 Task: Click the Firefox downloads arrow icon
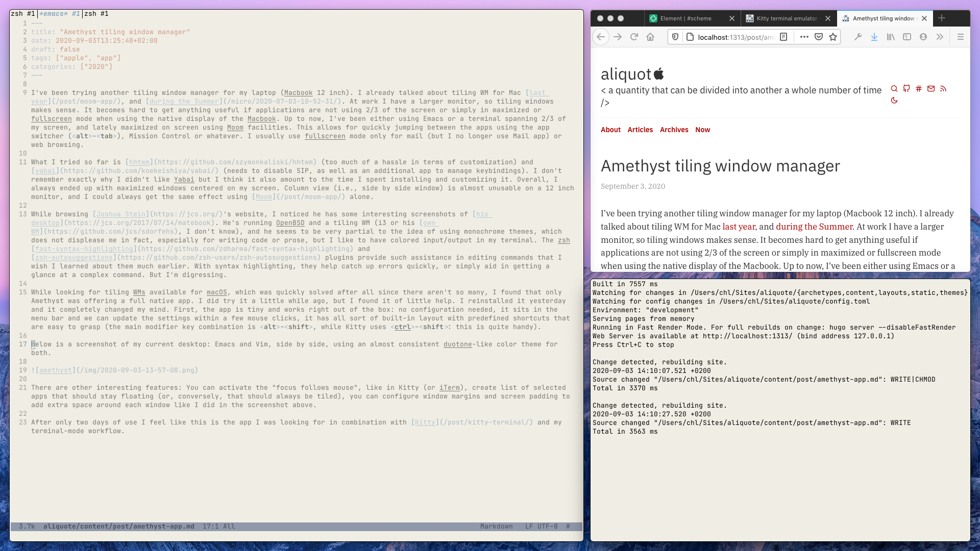[x=874, y=37]
